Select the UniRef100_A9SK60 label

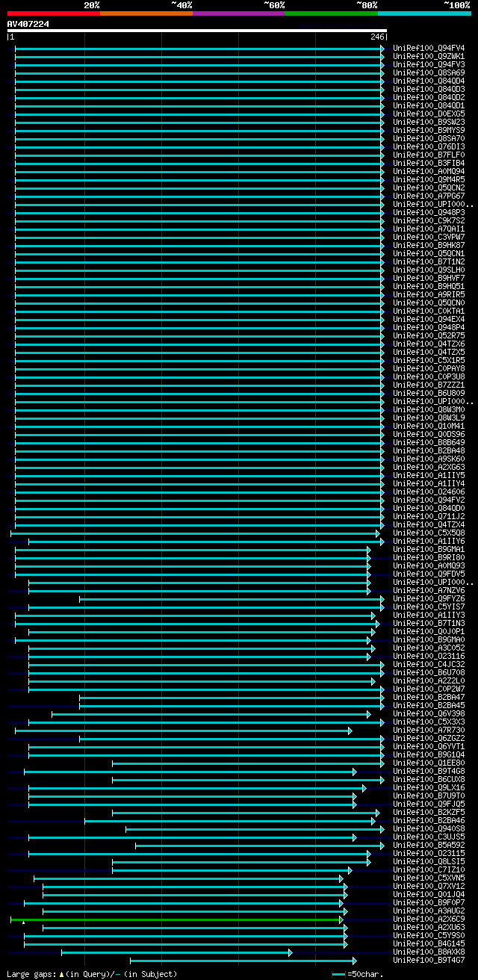coord(429,459)
